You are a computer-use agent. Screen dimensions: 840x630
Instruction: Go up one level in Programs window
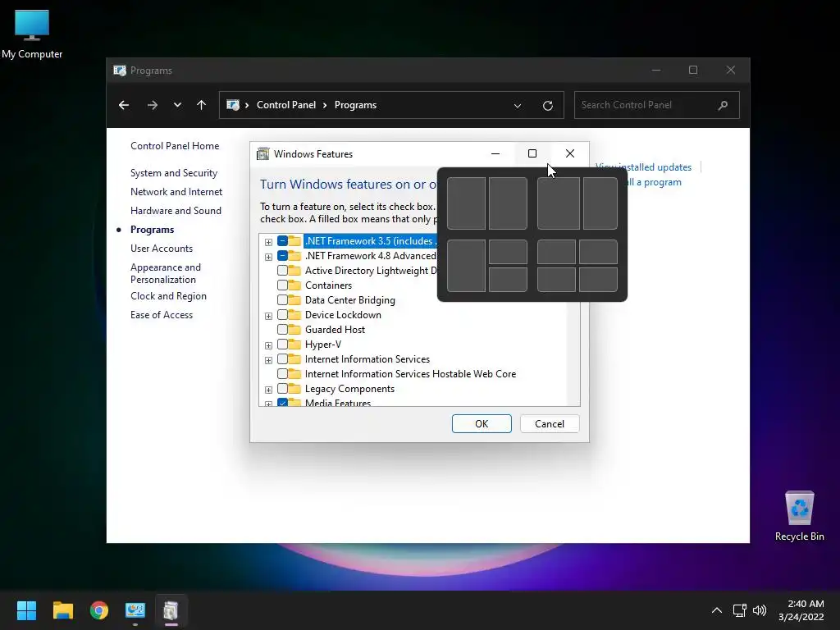202,105
